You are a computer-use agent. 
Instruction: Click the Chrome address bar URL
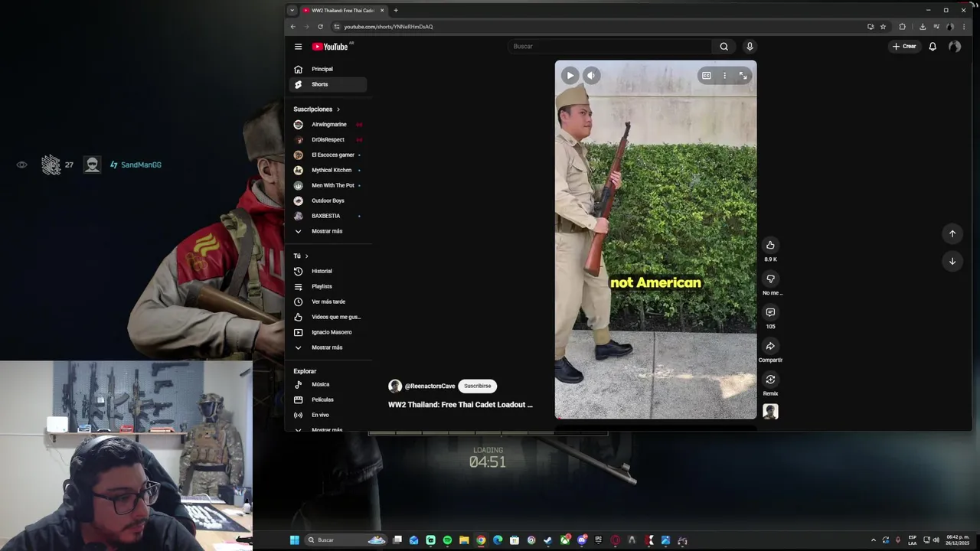[x=388, y=27]
